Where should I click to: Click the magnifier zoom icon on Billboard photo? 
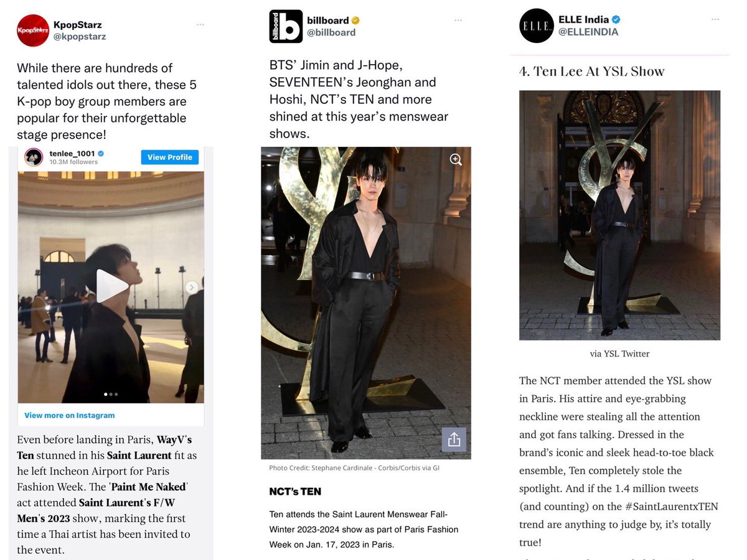[456, 160]
